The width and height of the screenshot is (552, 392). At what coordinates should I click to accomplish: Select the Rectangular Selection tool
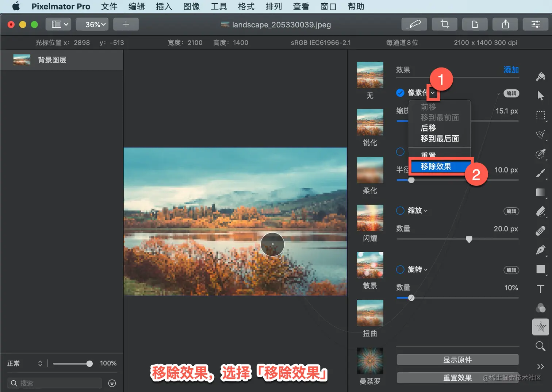541,115
